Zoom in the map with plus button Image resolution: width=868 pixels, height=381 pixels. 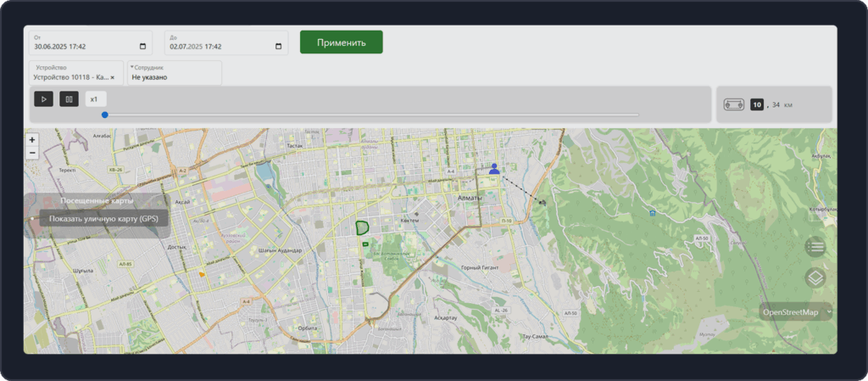32,139
